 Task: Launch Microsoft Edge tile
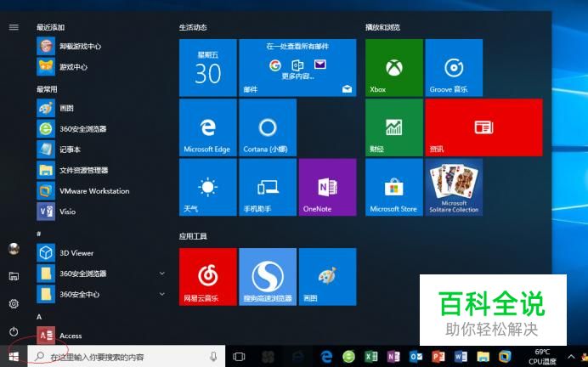point(207,127)
